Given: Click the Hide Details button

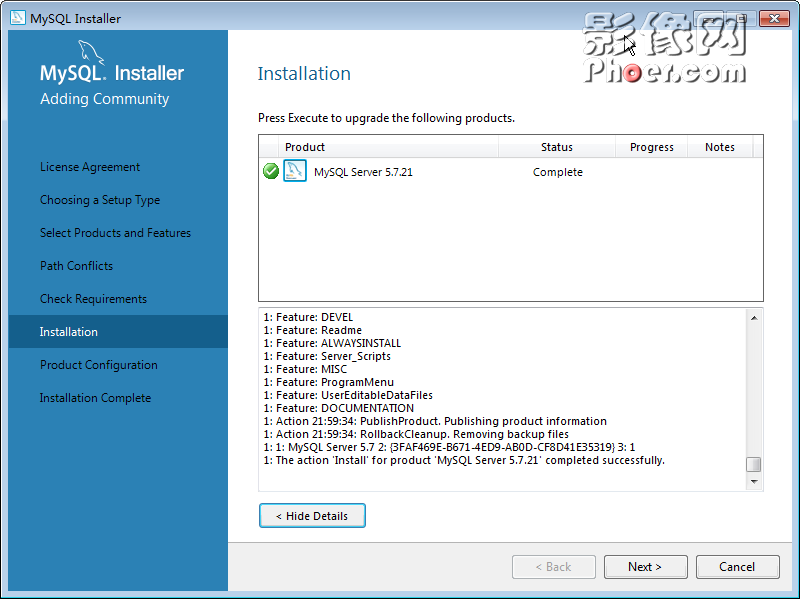Looking at the screenshot, I should tap(312, 515).
